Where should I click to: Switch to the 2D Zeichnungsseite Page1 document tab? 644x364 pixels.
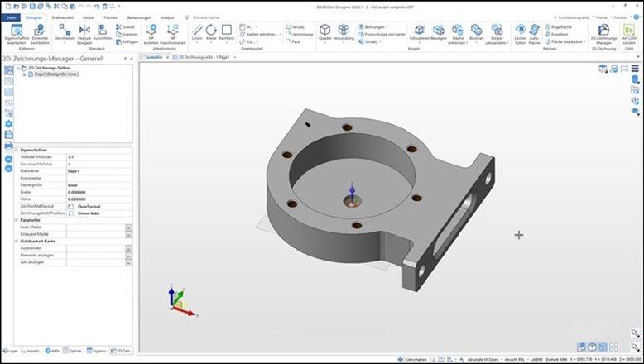coord(201,57)
